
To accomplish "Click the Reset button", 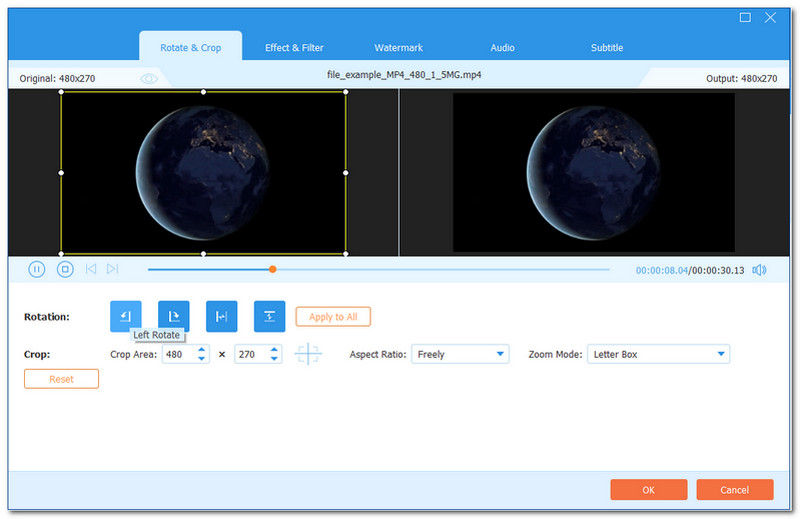I will [61, 379].
